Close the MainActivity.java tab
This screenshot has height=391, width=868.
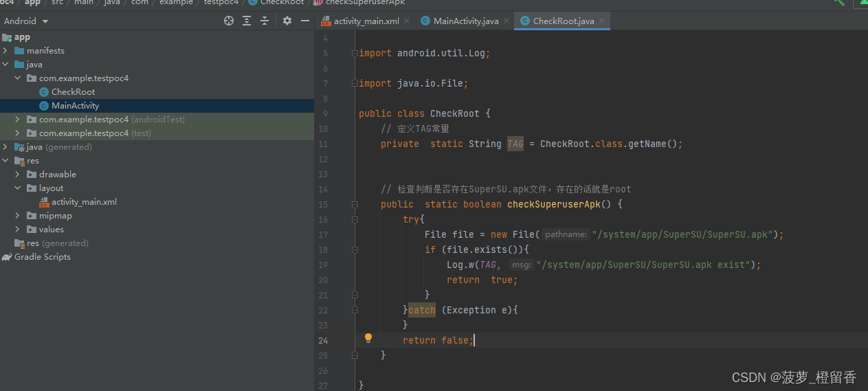tap(507, 21)
